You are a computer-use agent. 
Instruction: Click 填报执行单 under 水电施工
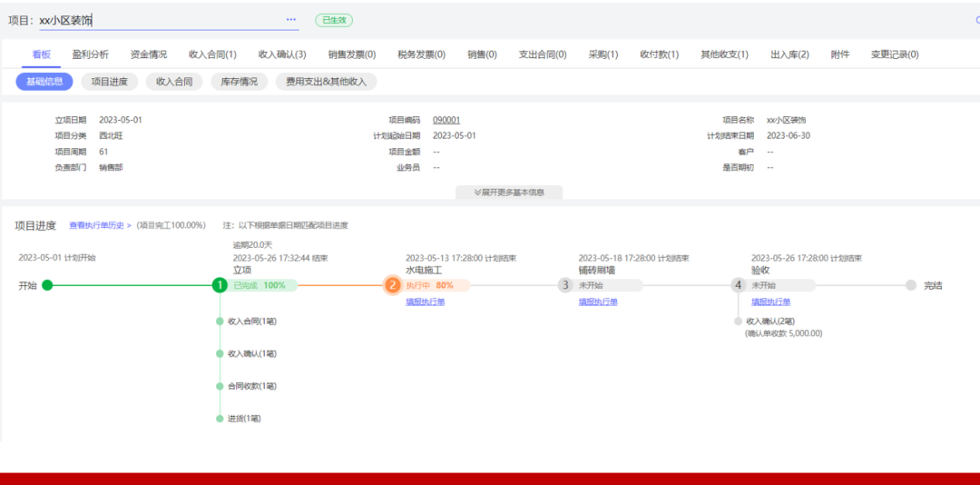point(426,302)
